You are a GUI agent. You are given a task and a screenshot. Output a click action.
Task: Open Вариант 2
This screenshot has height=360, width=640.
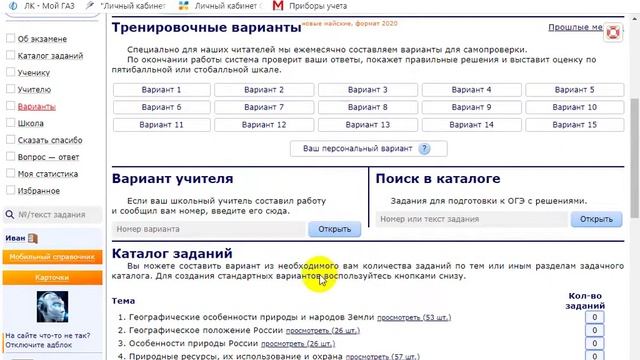coord(264,90)
